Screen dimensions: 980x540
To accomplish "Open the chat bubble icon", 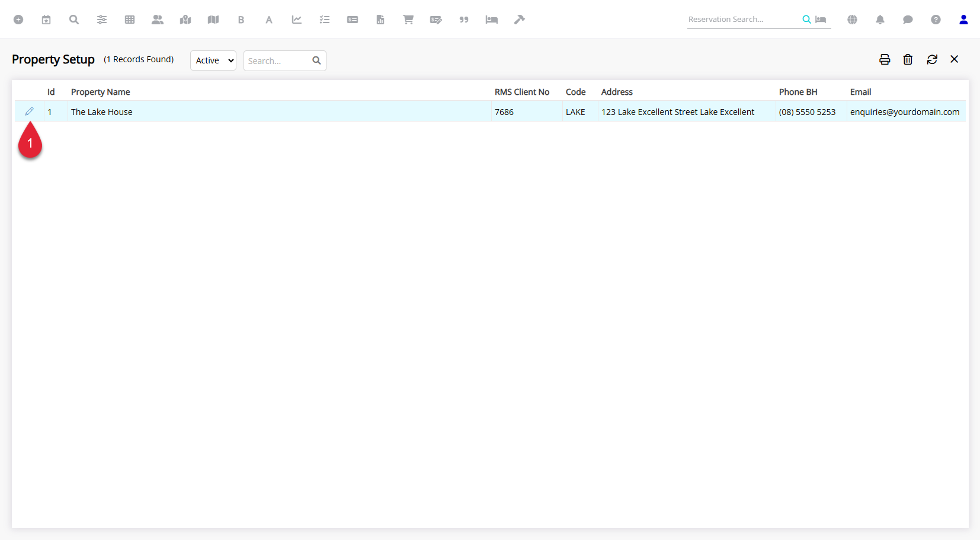I will 908,20.
